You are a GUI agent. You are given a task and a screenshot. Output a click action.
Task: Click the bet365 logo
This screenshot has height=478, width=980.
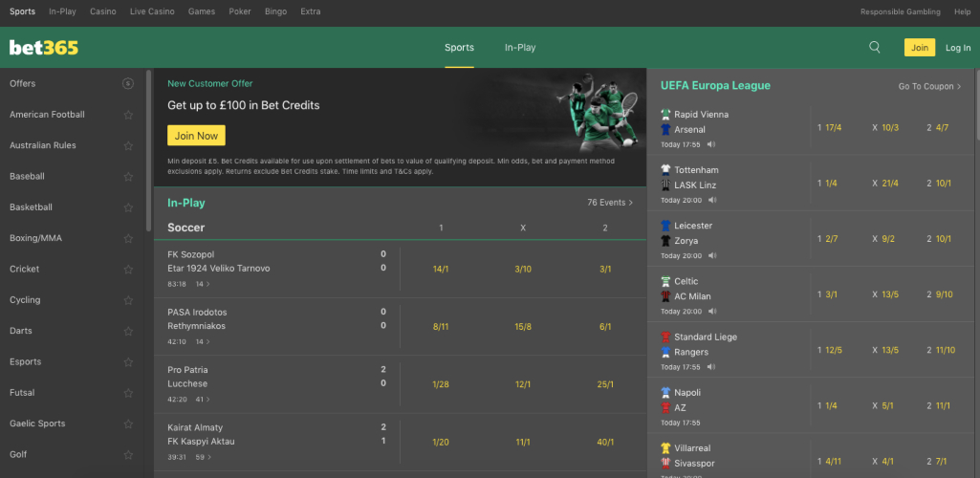44,48
